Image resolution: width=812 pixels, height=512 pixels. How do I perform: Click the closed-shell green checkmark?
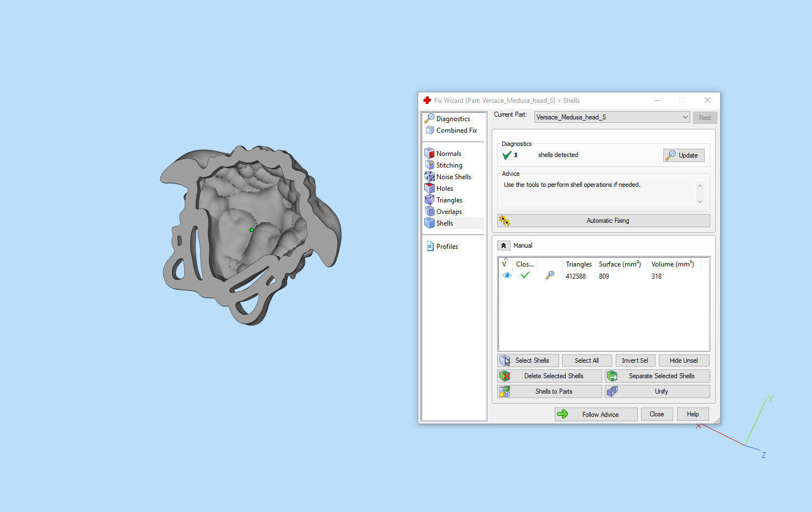(525, 275)
